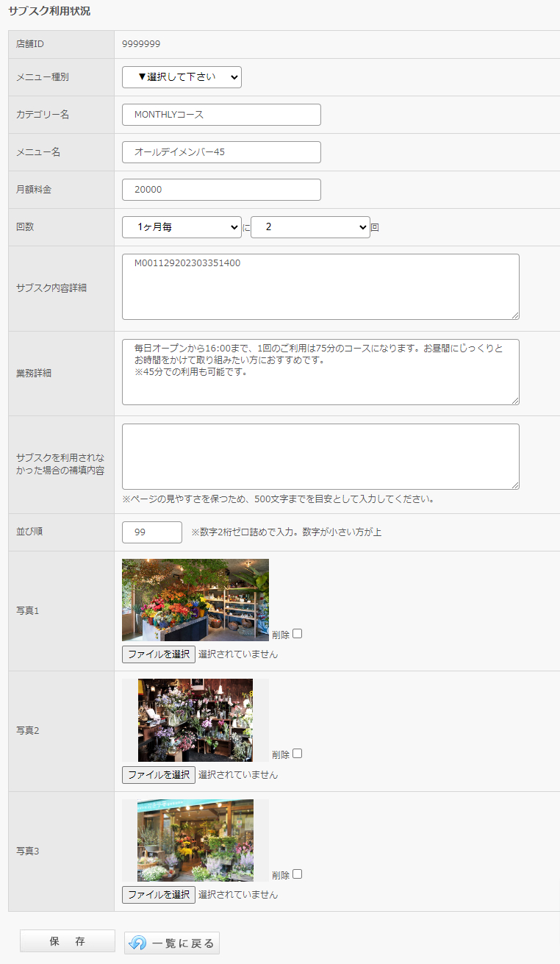Open the 写真3 storefront thumbnail
Screen dimensions: 560x964
click(x=195, y=840)
